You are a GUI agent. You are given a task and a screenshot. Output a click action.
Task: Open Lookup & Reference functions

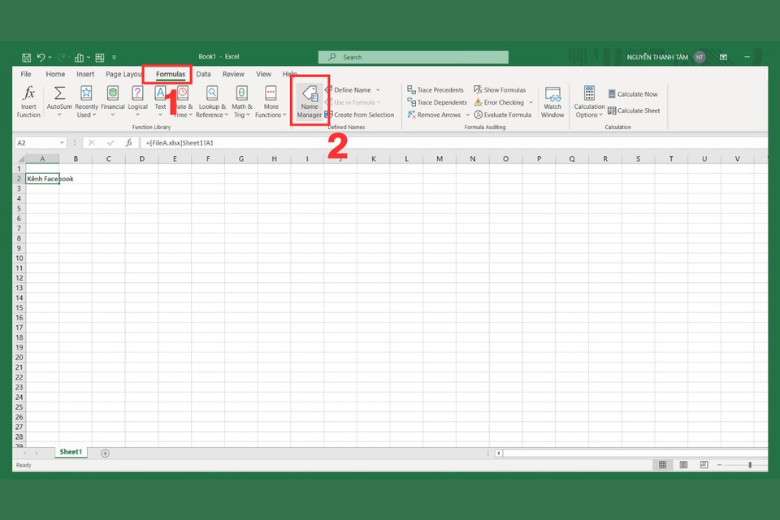211,100
